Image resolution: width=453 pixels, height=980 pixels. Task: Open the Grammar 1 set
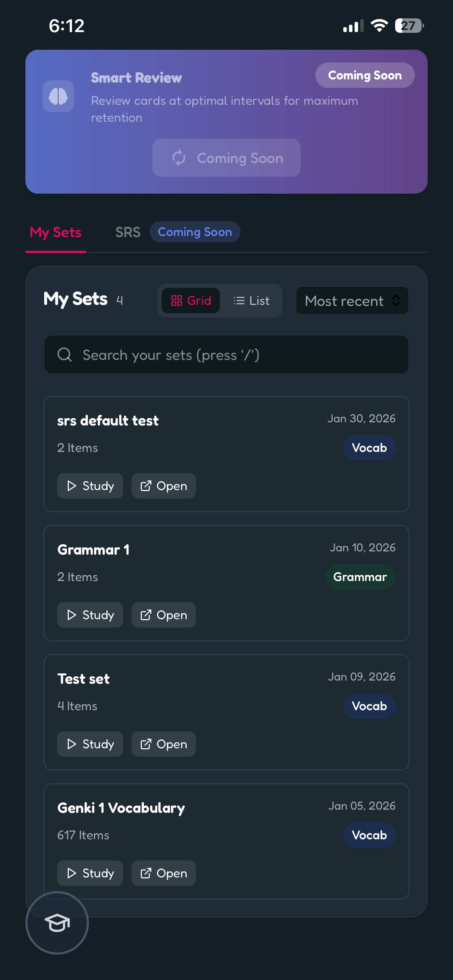tap(164, 615)
